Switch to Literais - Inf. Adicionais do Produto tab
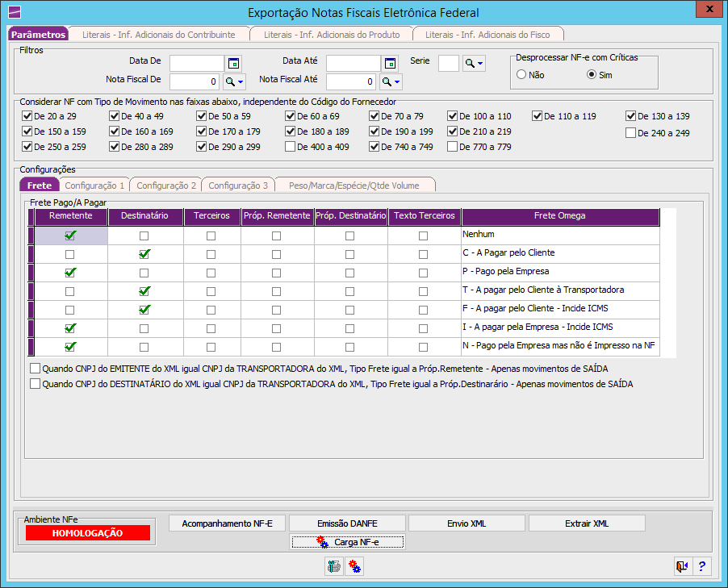The width and height of the screenshot is (728, 588). point(329,35)
